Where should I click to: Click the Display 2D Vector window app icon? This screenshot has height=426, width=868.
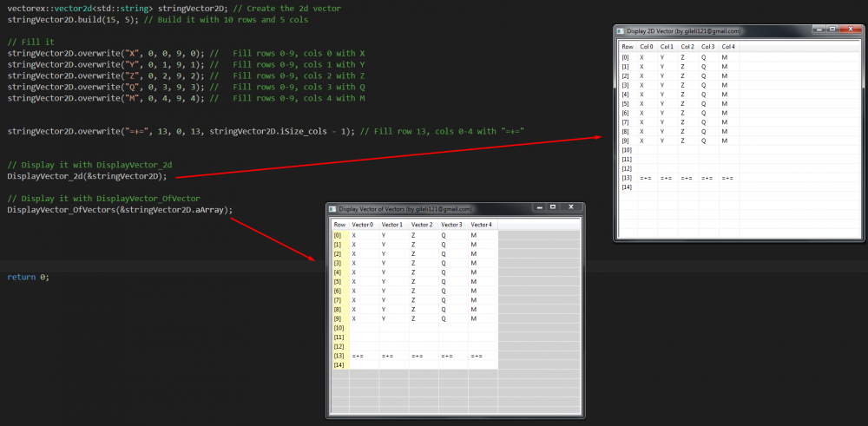(x=621, y=31)
